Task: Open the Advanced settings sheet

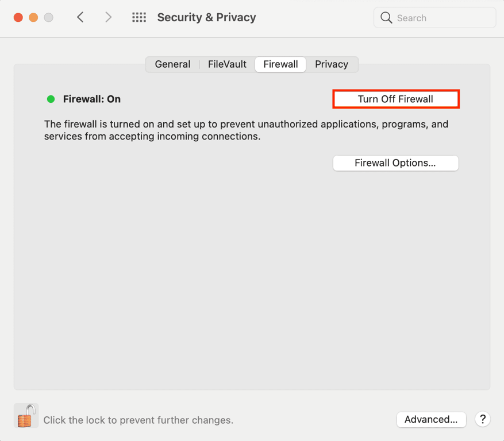Action: (x=431, y=419)
